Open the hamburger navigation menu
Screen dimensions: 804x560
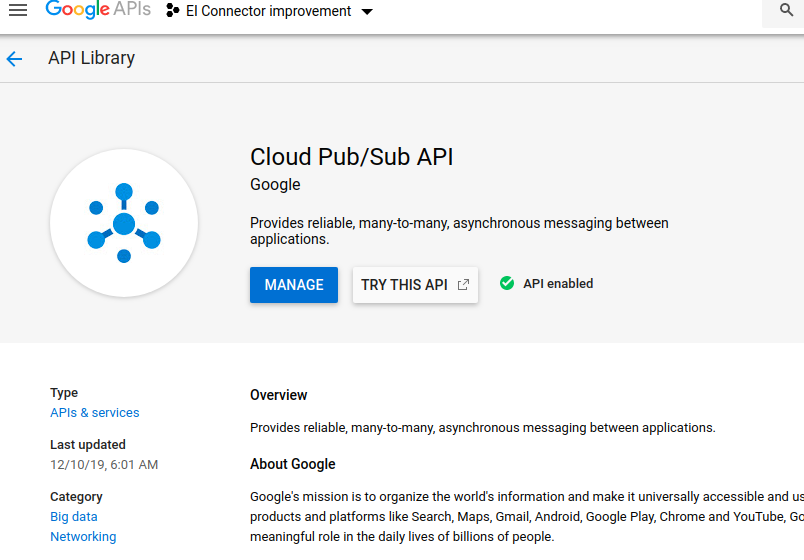18,10
